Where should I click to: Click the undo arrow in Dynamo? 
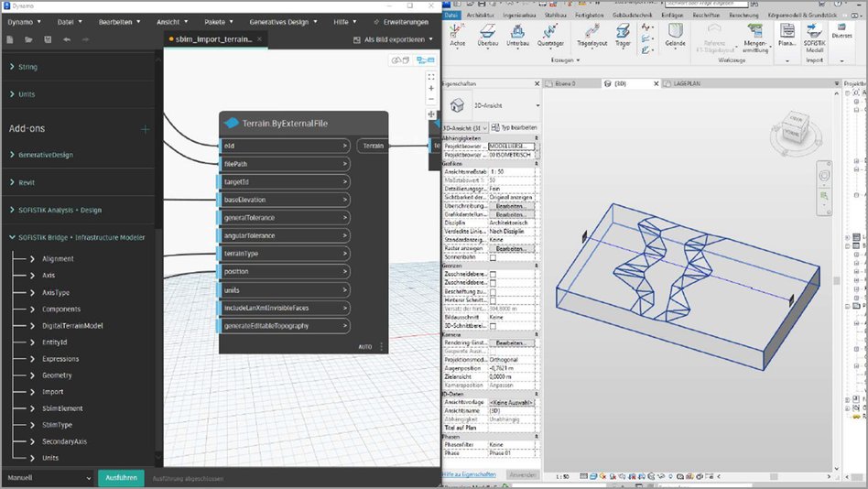[x=67, y=40]
